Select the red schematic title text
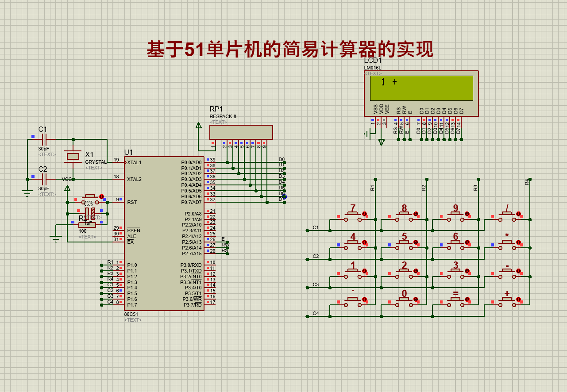567x392 pixels. 290,49
